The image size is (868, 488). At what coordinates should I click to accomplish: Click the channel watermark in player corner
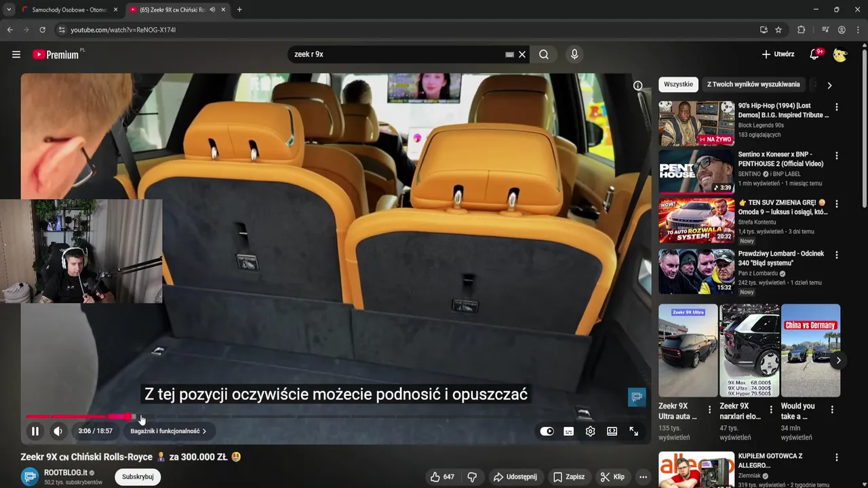[x=637, y=397]
